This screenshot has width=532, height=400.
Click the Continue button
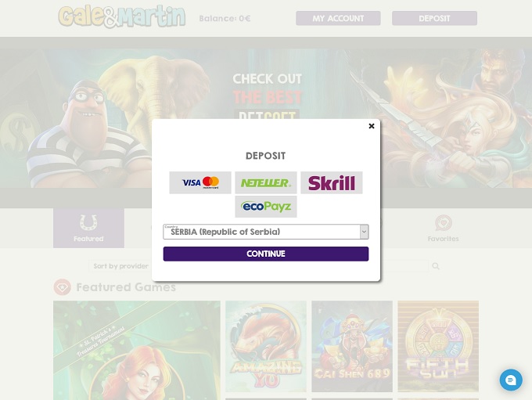tap(266, 254)
